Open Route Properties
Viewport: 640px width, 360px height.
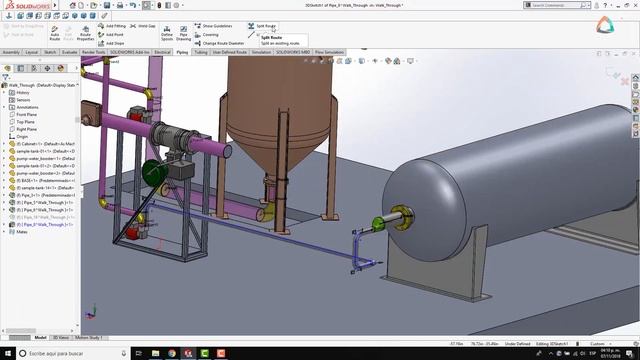[85, 33]
